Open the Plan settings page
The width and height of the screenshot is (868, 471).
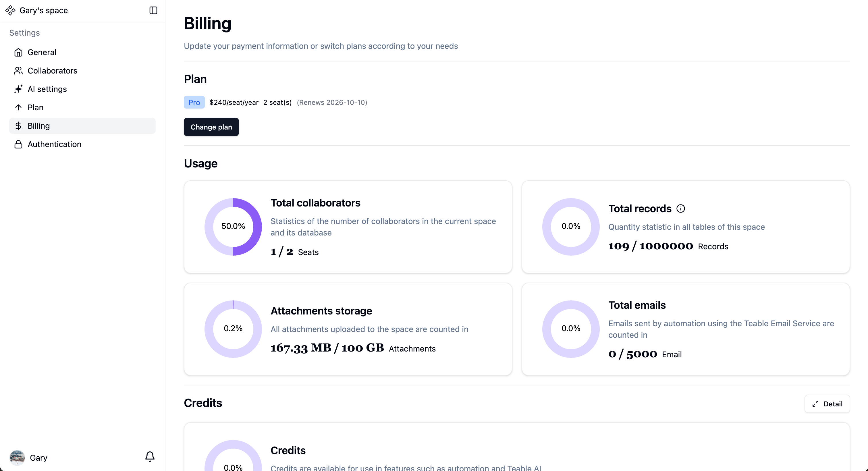coord(35,107)
